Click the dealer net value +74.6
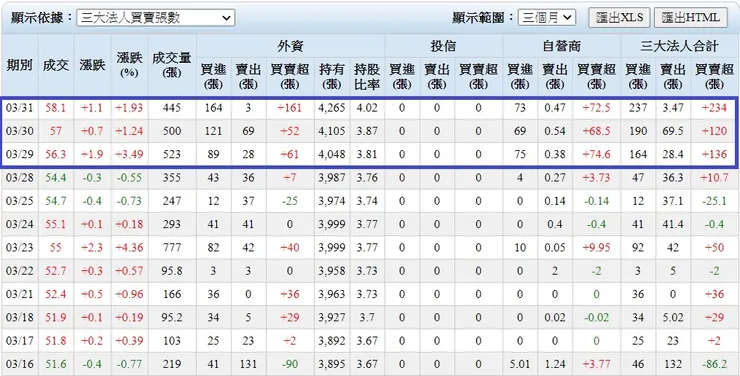Screen dimensions: 740x376 pyautogui.click(x=596, y=154)
